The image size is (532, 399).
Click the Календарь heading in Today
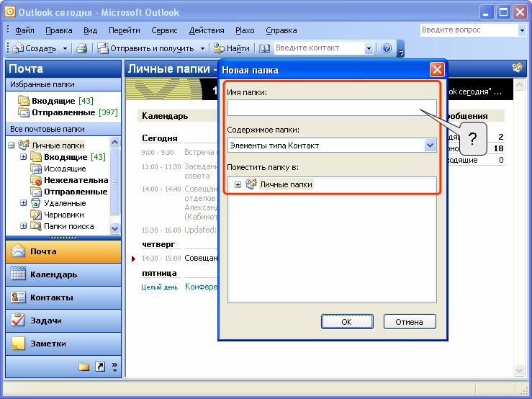click(165, 116)
